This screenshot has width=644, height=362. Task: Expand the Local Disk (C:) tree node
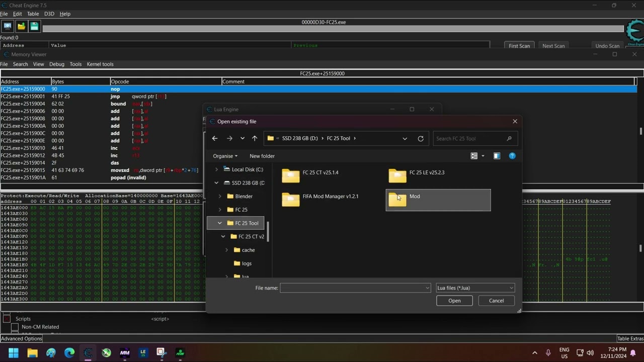[216, 169]
